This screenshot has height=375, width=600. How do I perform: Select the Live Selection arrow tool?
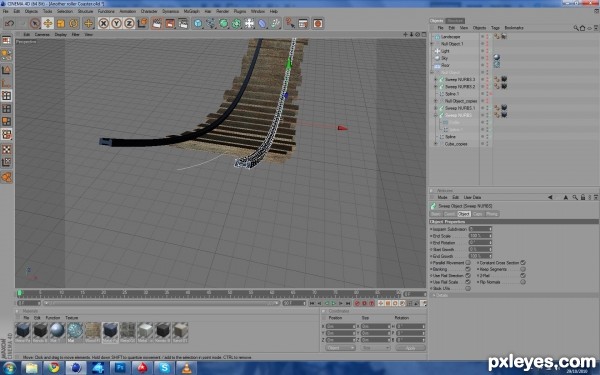pyautogui.click(x=35, y=24)
